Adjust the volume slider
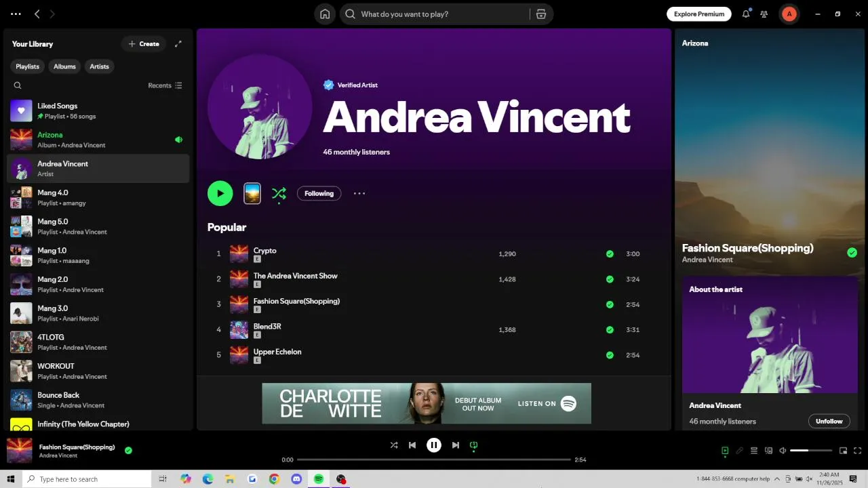 pos(811,451)
